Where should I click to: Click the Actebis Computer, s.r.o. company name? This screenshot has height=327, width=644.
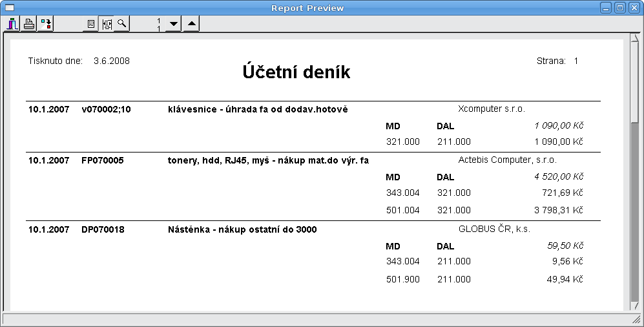pyautogui.click(x=507, y=160)
